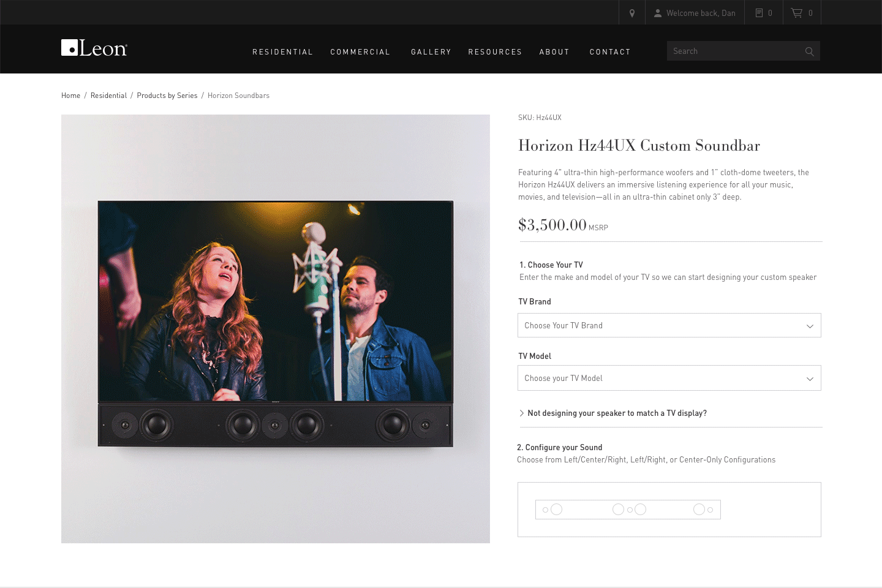Open the Commercial menu
This screenshot has width=882, height=588.
[360, 52]
